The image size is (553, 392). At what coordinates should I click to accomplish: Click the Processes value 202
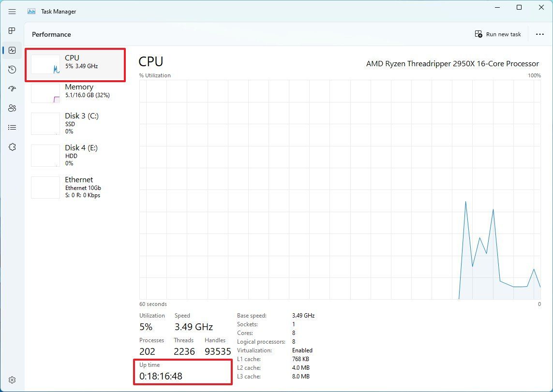point(147,351)
